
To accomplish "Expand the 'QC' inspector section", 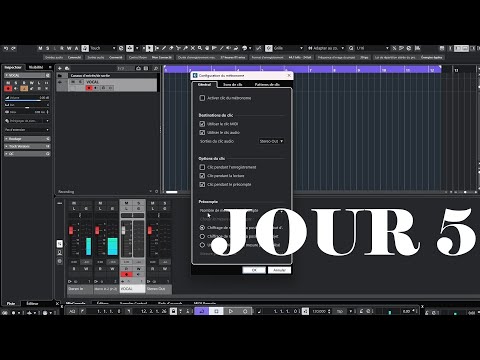I will click(27, 154).
